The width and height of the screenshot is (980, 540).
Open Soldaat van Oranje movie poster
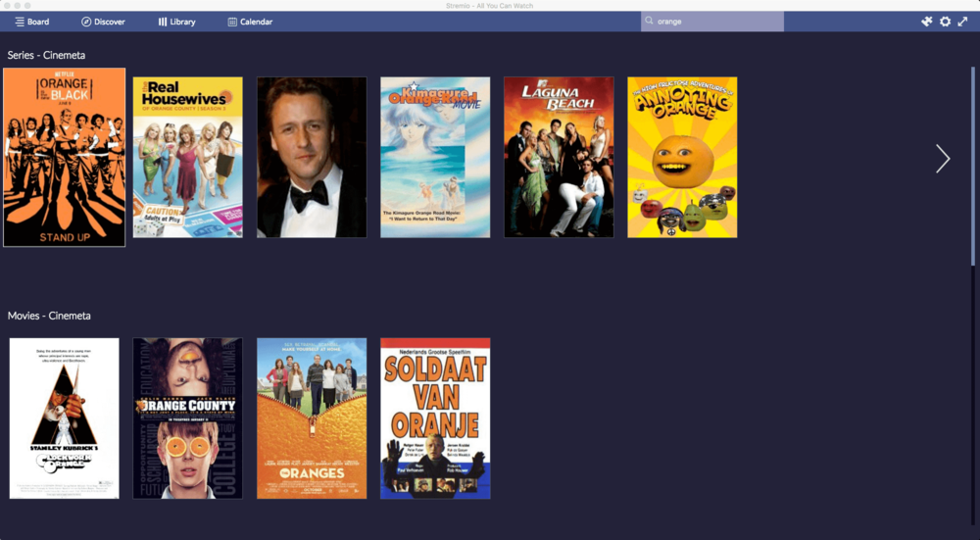tap(435, 418)
